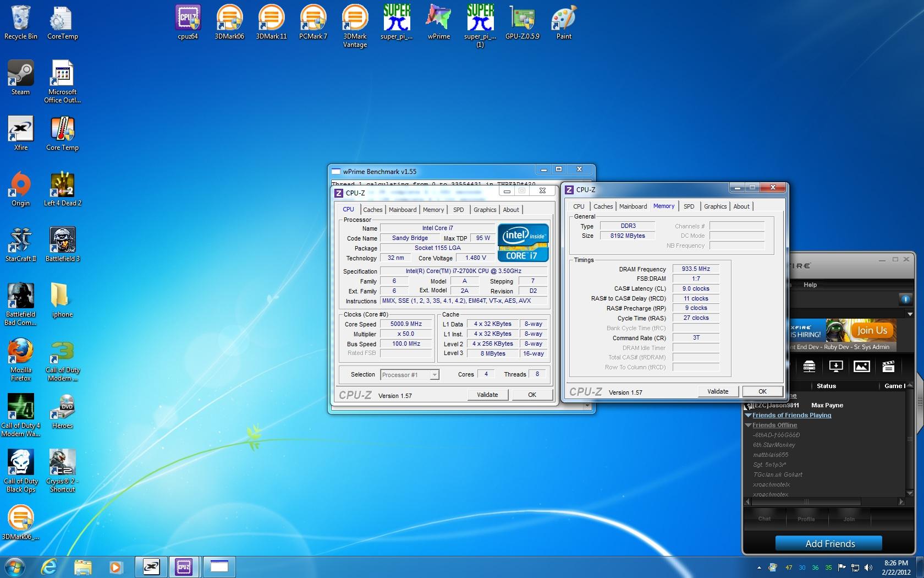
Task: Click the volume speaker tray icon
Action: [x=868, y=567]
